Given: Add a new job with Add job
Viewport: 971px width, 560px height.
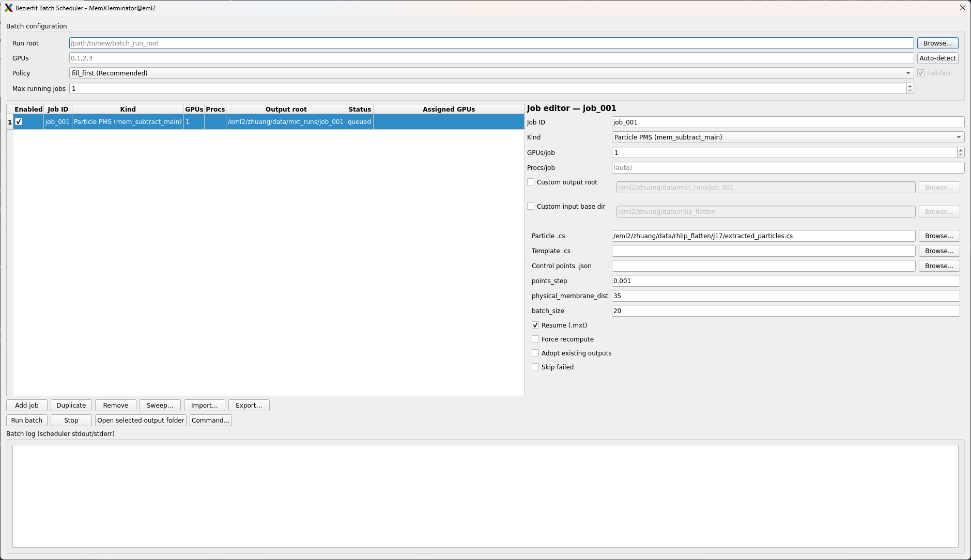Looking at the screenshot, I should (26, 405).
